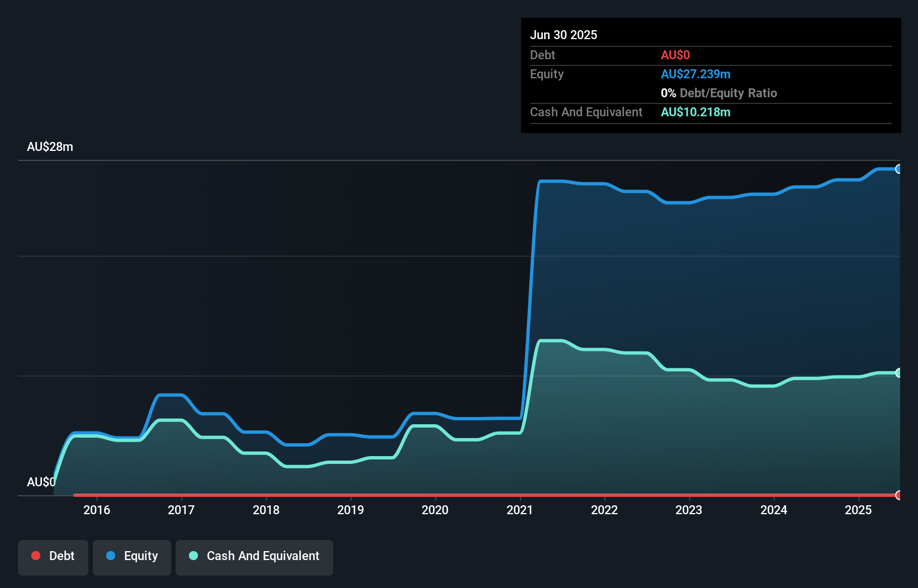Click the 2024 x-axis label
Image resolution: width=918 pixels, height=588 pixels.
point(774,510)
